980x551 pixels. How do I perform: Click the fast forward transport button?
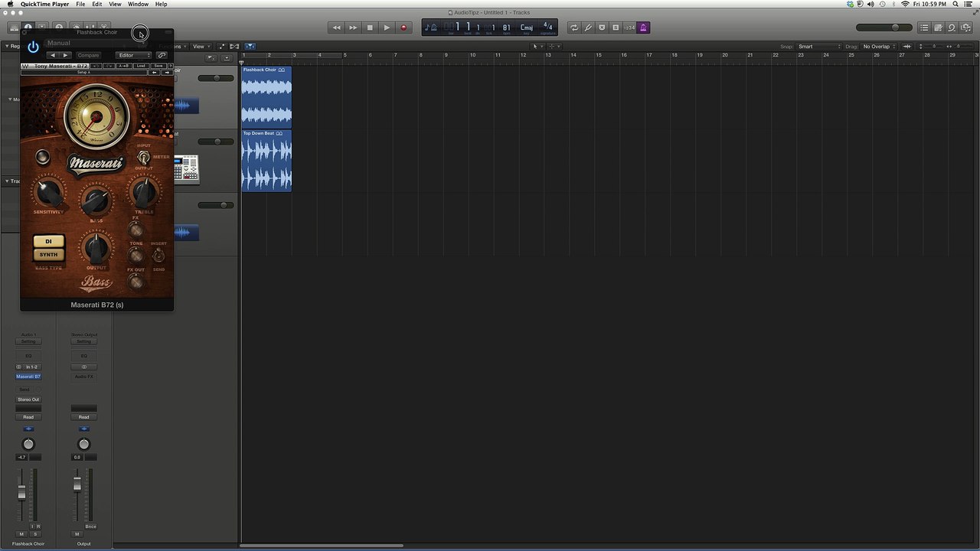pyautogui.click(x=353, y=28)
